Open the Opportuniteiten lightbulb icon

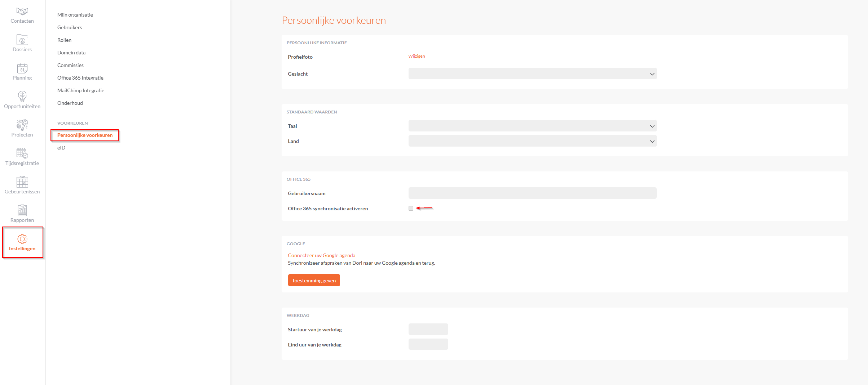coord(22,96)
